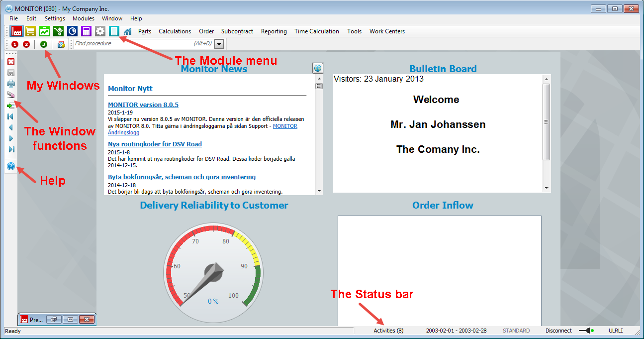Click the Print icon in left toolbar
Viewport: 644px width, 339px height.
tap(11, 84)
